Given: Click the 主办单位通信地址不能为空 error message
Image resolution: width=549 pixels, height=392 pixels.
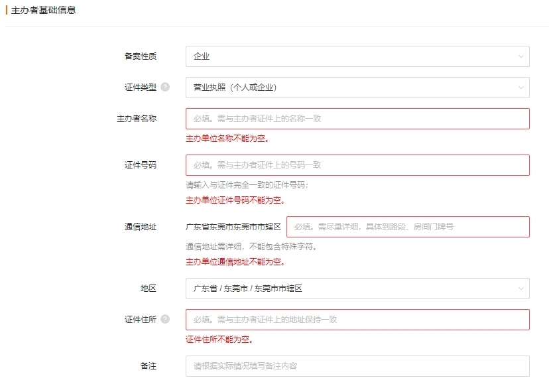Looking at the screenshot, I should click(235, 262).
